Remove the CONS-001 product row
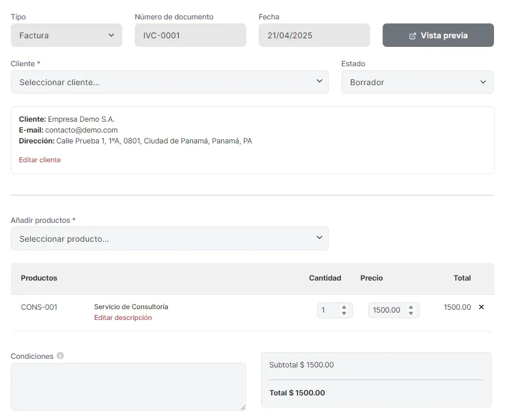 pyautogui.click(x=481, y=307)
